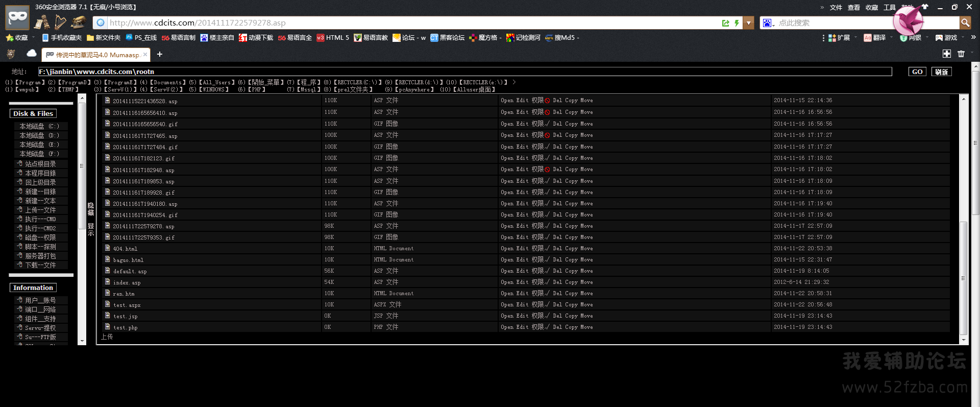Expand more path shortcuts with the > arrow

point(514,82)
